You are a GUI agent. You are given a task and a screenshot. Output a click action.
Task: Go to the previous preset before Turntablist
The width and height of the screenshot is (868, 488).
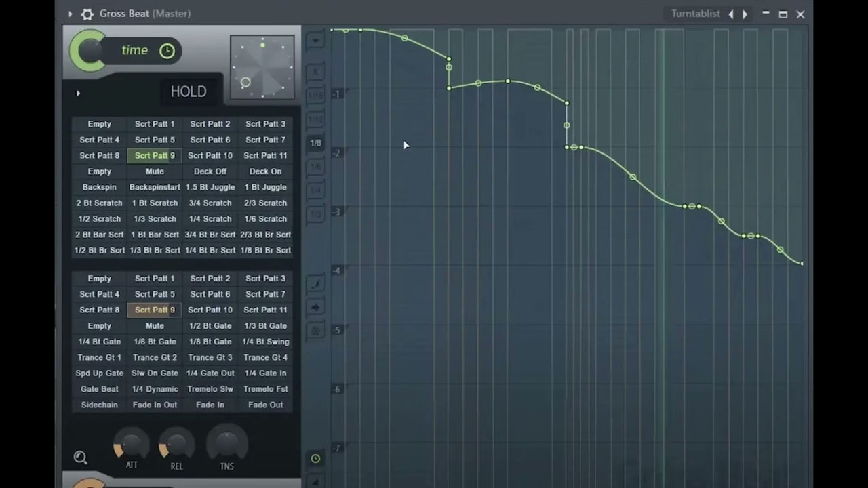[x=730, y=14]
